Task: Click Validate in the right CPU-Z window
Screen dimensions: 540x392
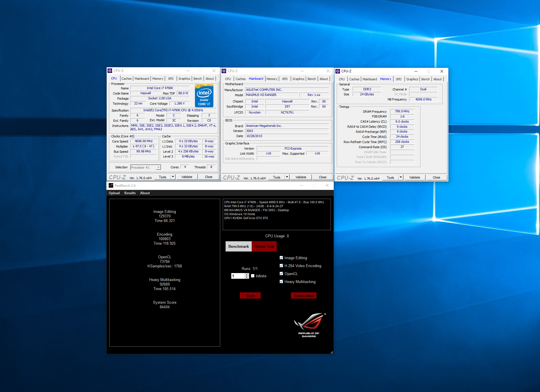Action: [x=415, y=177]
